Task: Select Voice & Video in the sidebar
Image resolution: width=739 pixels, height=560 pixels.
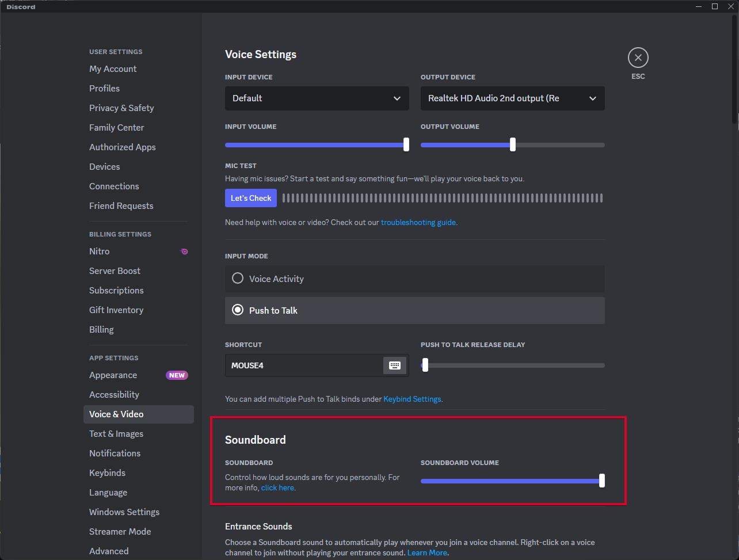Action: click(x=139, y=414)
